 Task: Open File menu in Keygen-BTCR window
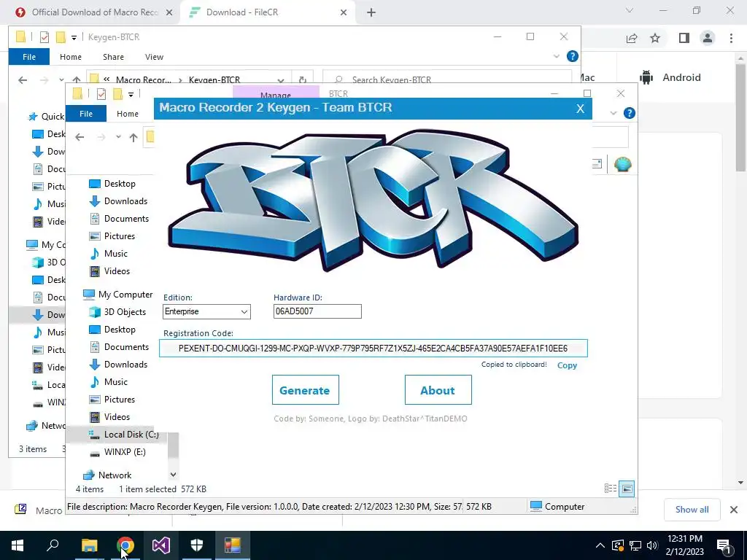tap(29, 57)
